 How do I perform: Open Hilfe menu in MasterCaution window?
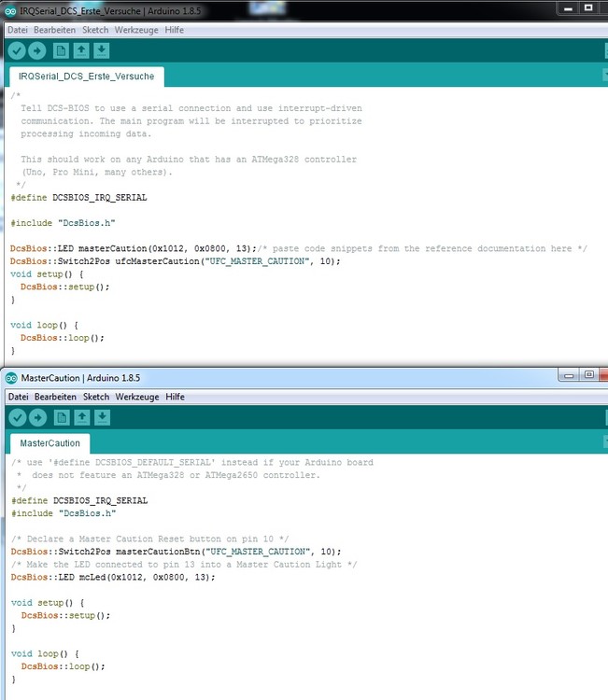click(x=175, y=397)
